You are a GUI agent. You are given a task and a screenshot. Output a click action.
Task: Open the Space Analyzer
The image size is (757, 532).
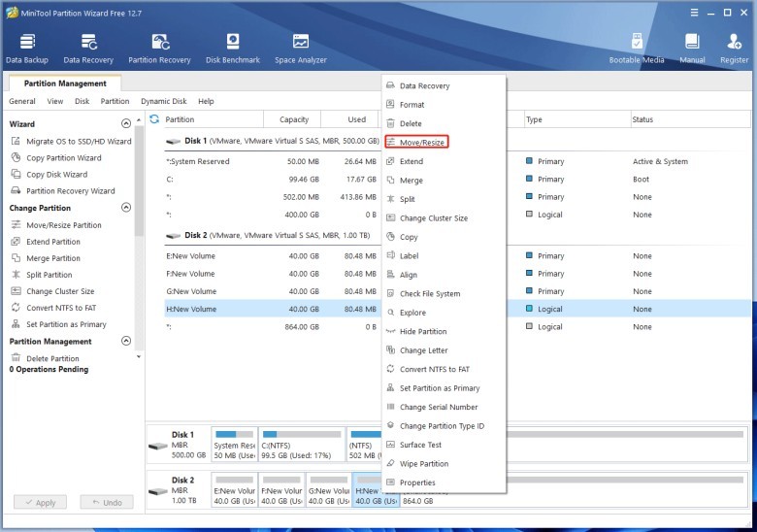(300, 49)
